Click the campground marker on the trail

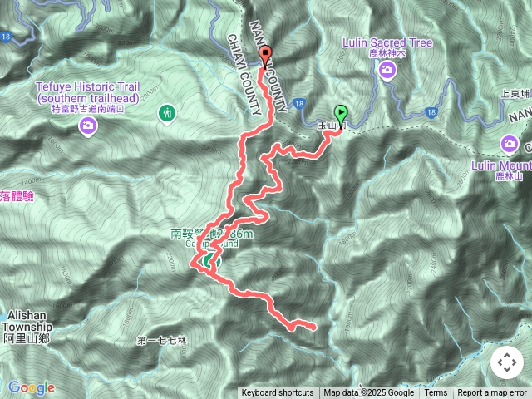[x=211, y=261]
